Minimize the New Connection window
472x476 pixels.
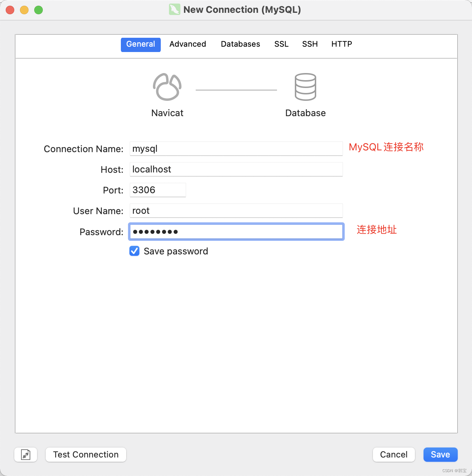(x=24, y=10)
